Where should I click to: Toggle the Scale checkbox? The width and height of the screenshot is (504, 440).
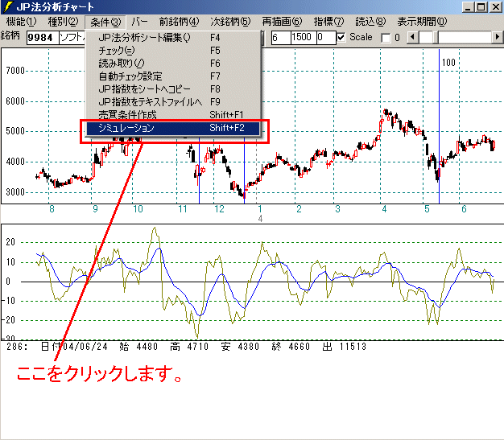341,38
